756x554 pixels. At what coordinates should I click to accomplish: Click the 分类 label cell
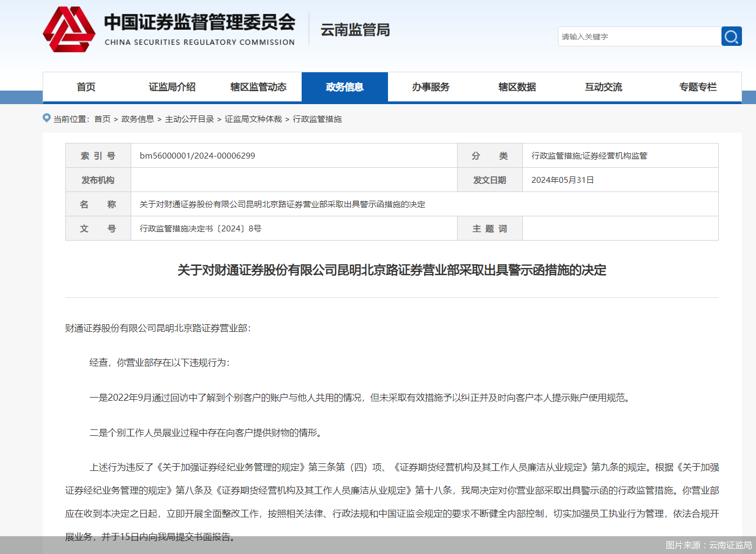coord(490,155)
